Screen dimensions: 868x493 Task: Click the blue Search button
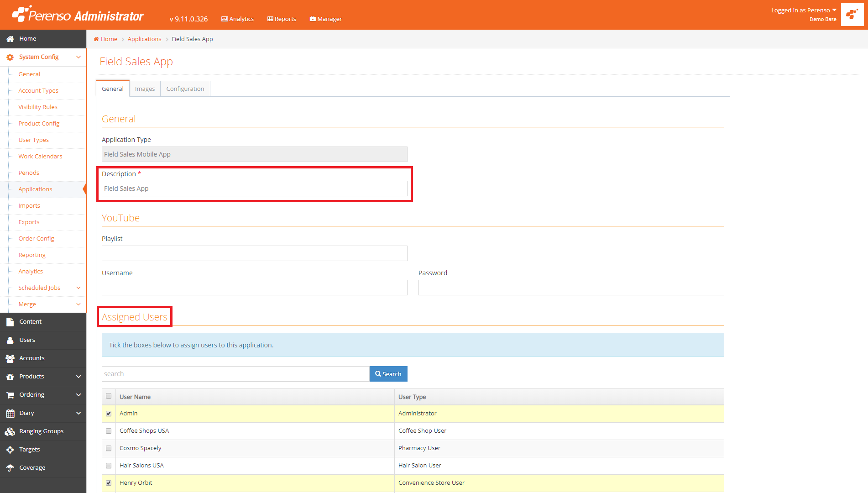(x=388, y=374)
